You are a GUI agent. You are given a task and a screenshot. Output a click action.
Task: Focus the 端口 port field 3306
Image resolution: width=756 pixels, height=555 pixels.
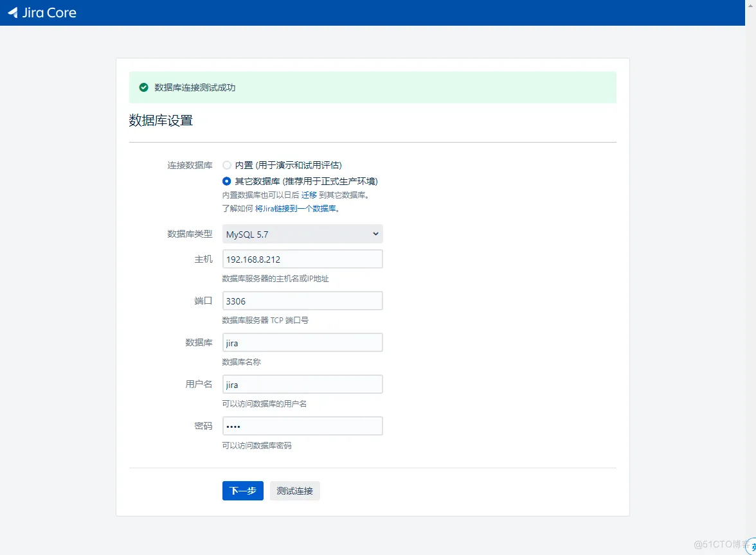pyautogui.click(x=302, y=301)
